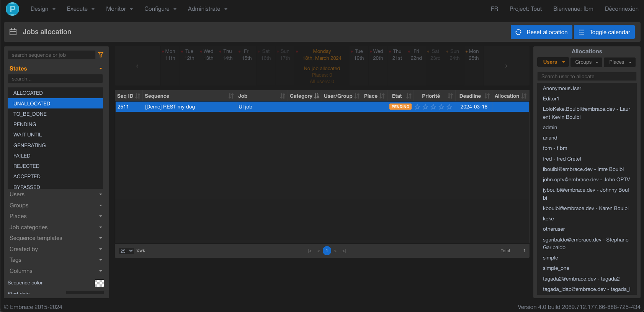Set fifth priority star for job 2511
The height and width of the screenshot is (312, 644).
tap(449, 107)
